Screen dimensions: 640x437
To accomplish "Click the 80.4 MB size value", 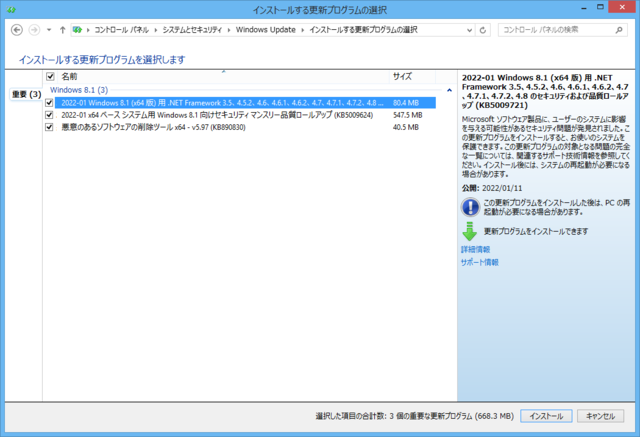I will (x=406, y=103).
